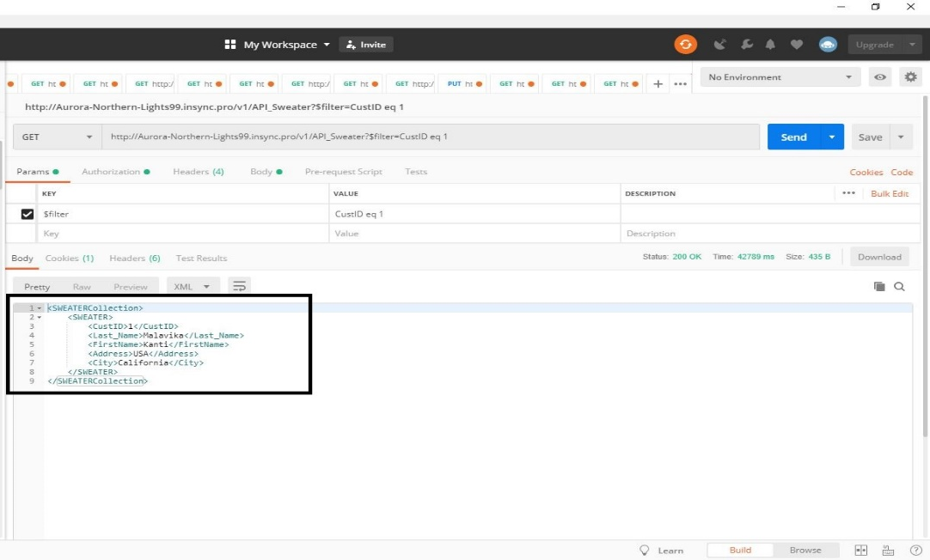Expand the No Environment dropdown
Viewport: 930px width, 560px height.
(x=780, y=77)
